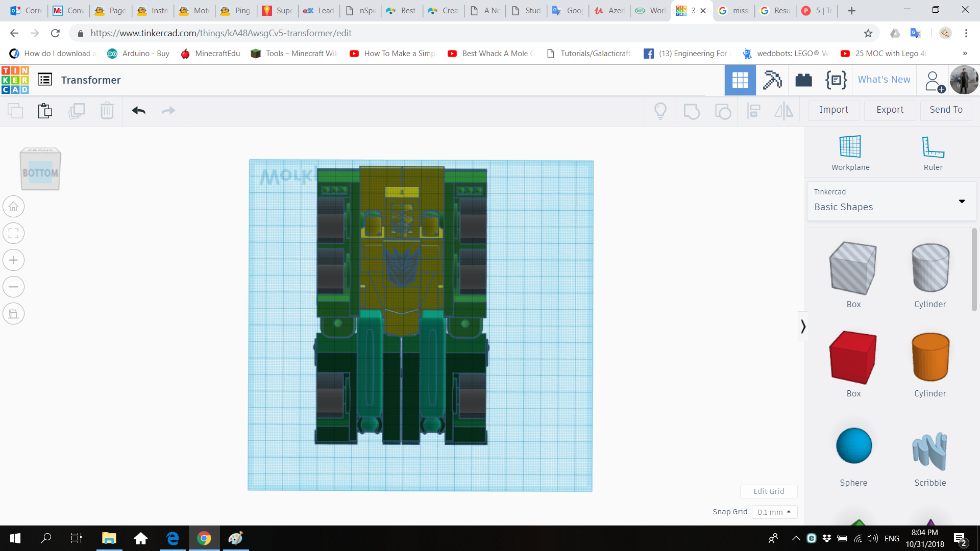Image resolution: width=980 pixels, height=551 pixels.
Task: Select the Align tool
Action: 753,111
